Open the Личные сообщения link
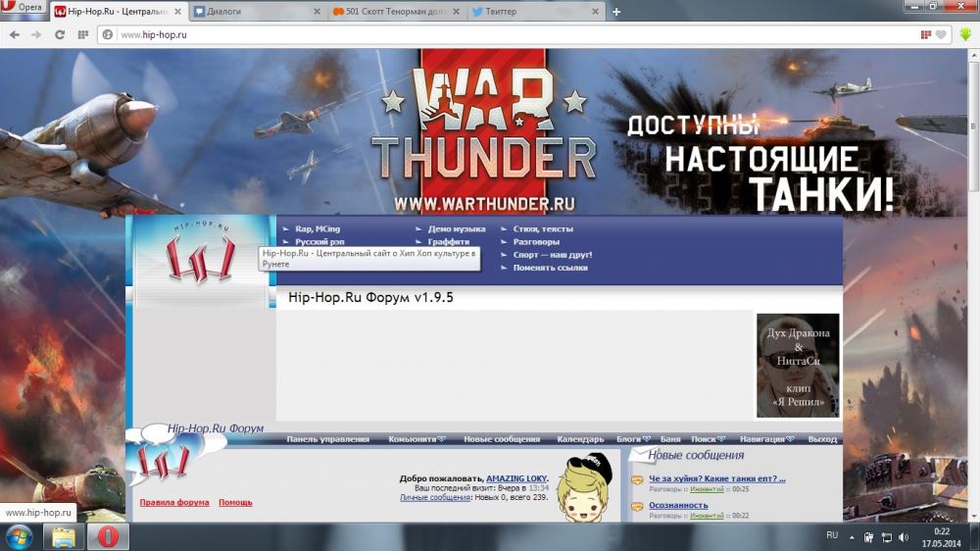The height and width of the screenshot is (551, 980). pos(435,497)
